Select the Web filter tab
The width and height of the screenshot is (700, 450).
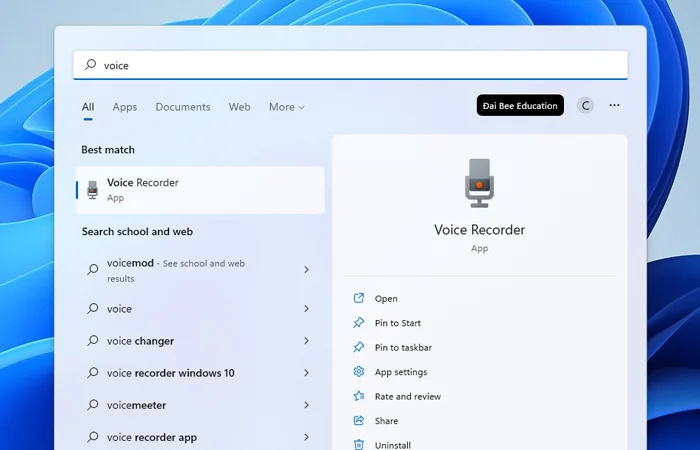(239, 107)
